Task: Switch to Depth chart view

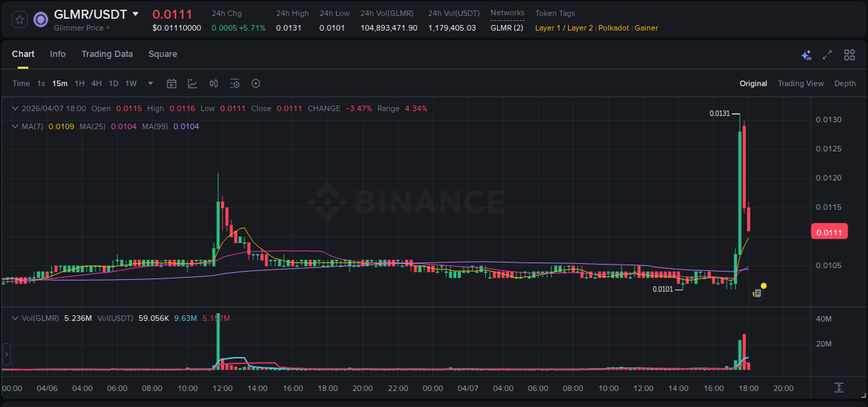Action: [844, 83]
